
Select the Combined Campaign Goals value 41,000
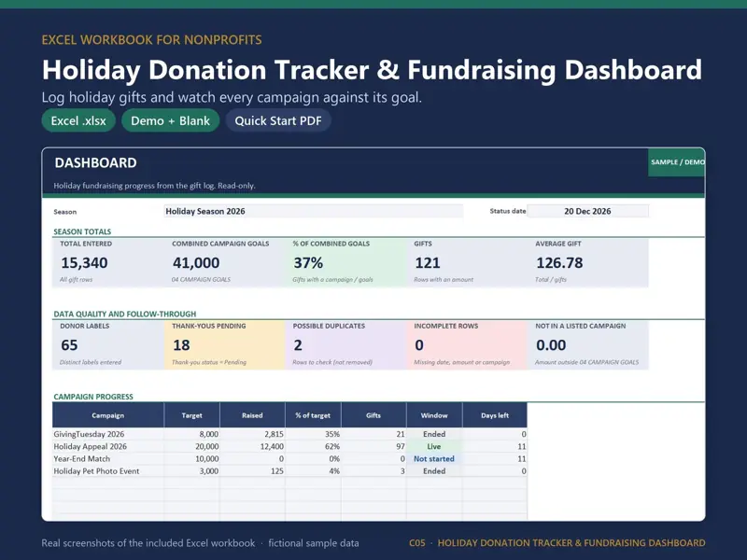[x=196, y=263]
